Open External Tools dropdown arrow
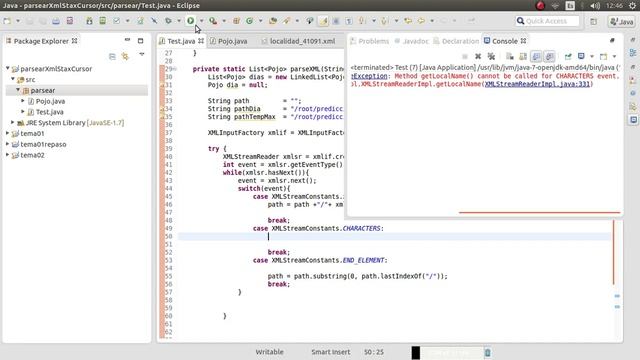Screen dimensions: 640x360 click(x=224, y=21)
